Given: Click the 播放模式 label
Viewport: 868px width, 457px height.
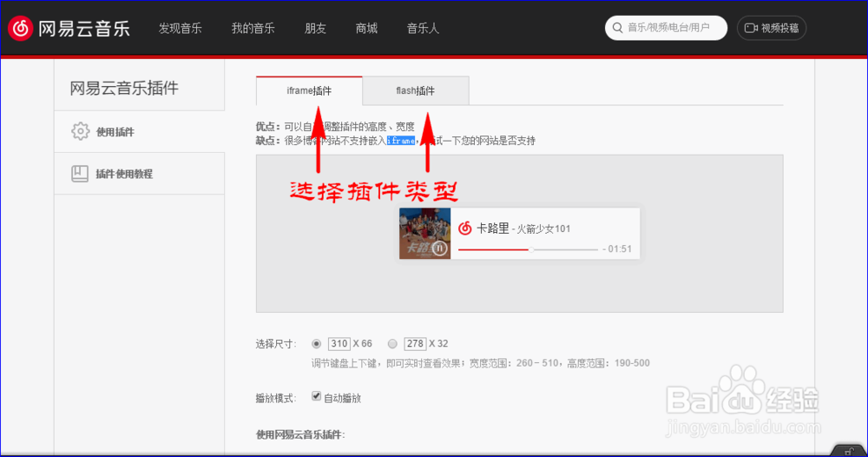Looking at the screenshot, I should (x=276, y=398).
